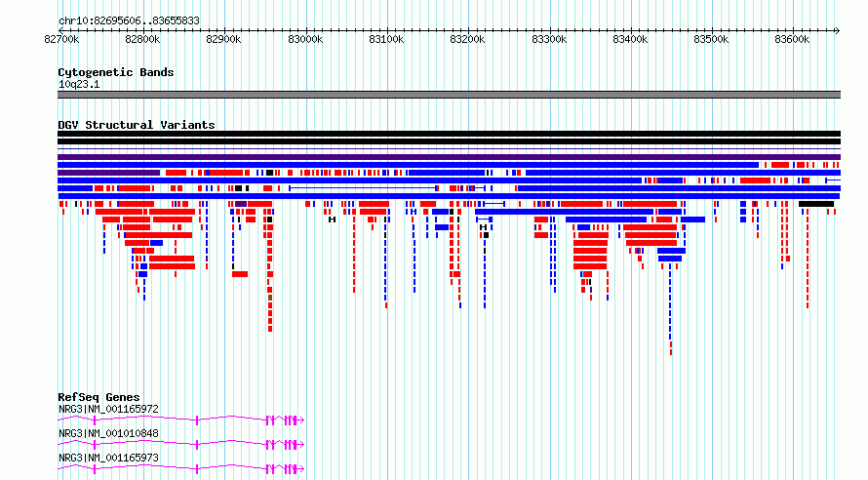
Task: Click the NM_001010848 magenta transcript glyph
Action: point(181,445)
